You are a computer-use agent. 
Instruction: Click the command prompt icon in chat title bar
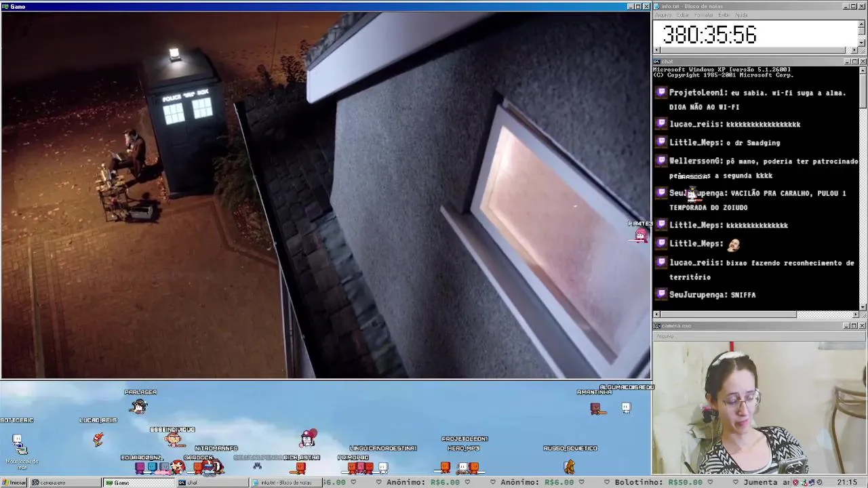pyautogui.click(x=657, y=62)
